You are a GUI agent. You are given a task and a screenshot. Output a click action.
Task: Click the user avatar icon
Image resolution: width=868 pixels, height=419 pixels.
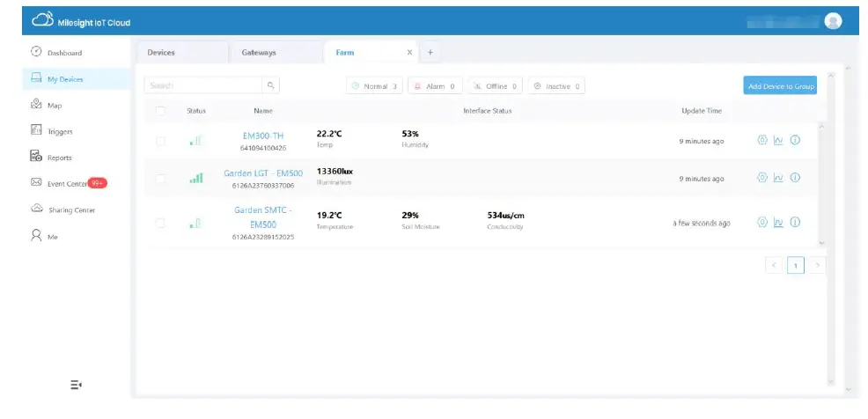click(833, 21)
